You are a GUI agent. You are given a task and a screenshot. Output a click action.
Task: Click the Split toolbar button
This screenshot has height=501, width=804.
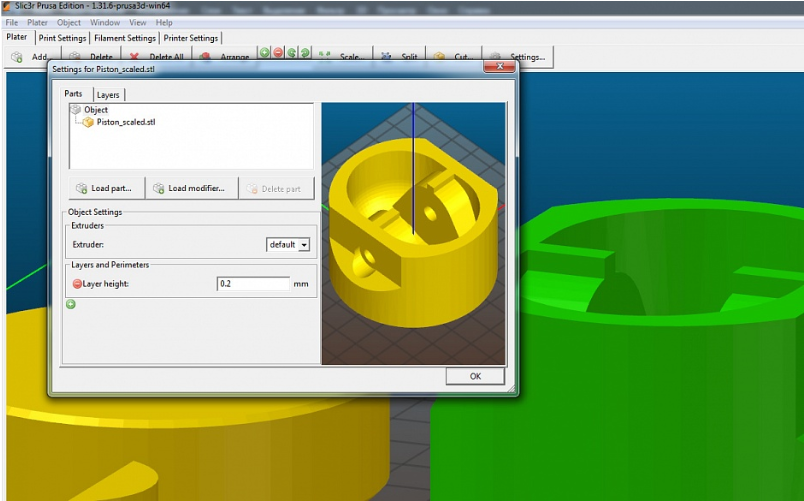(x=400, y=56)
